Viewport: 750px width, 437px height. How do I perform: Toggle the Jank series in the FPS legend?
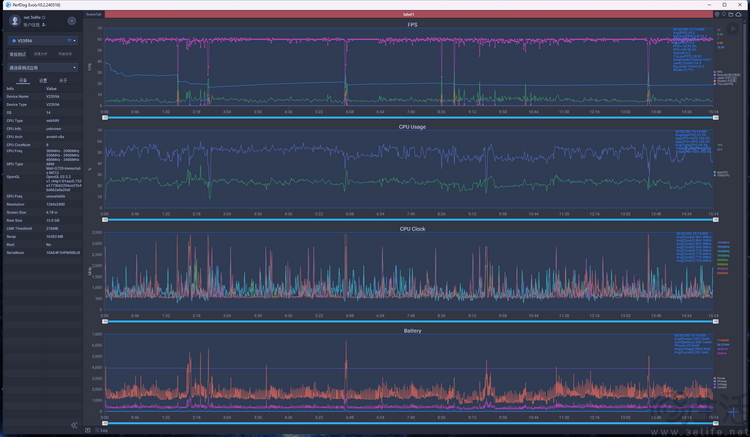[x=725, y=77]
